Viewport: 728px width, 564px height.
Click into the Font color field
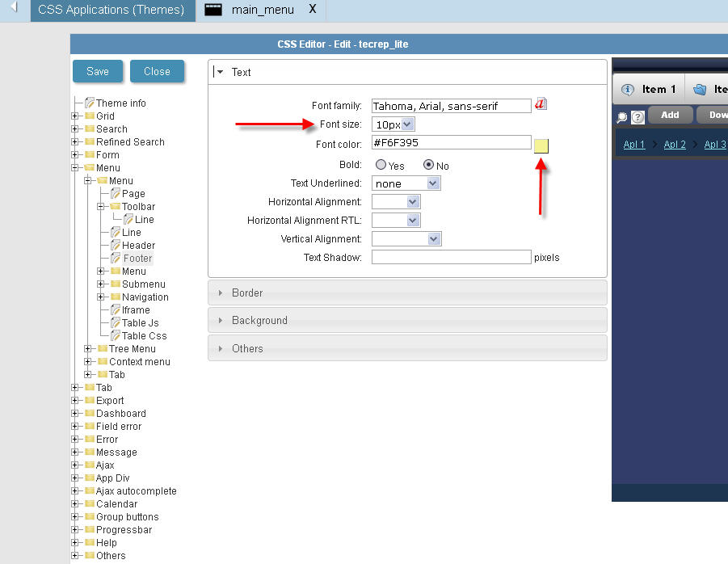[452, 142]
